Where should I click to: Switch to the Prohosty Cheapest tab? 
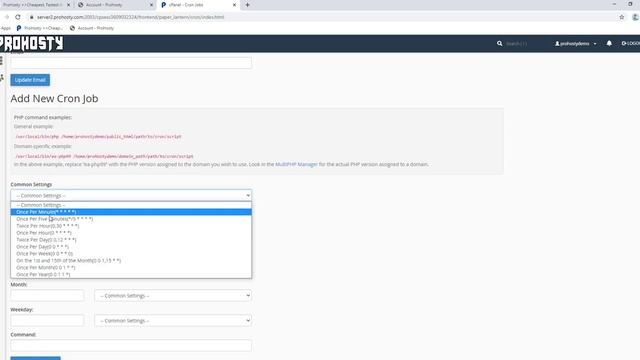coord(36,5)
